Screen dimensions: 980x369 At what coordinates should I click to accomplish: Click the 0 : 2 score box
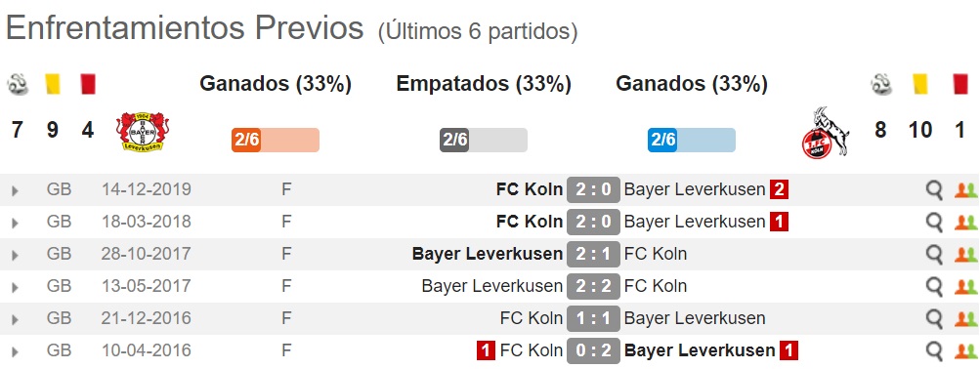click(593, 350)
